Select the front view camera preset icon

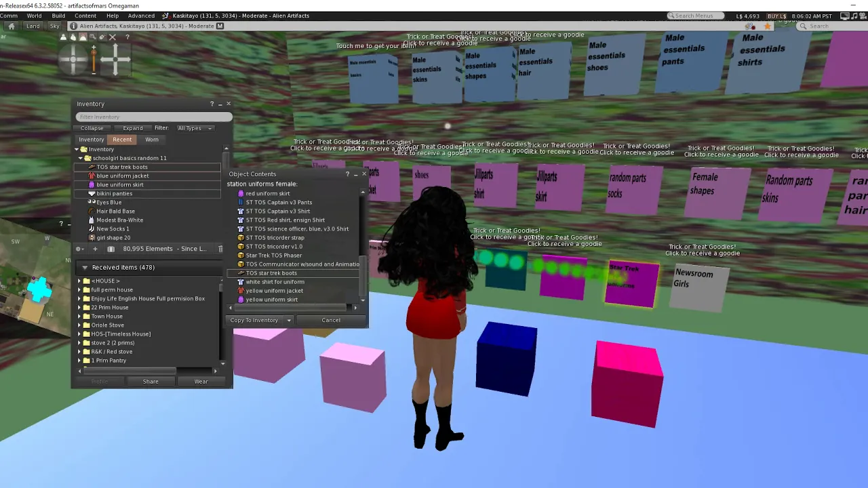point(64,37)
